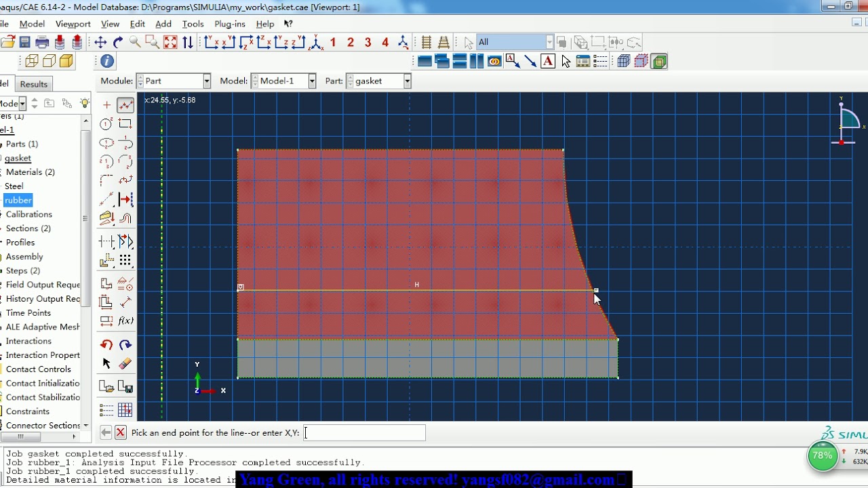Activate the Rotate View tool
Image resolution: width=868 pixels, height=488 pixels.
point(118,42)
